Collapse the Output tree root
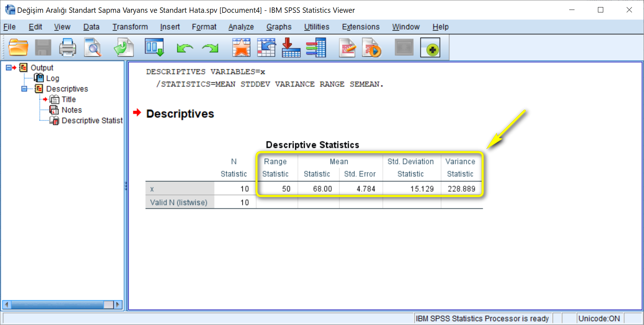 pyautogui.click(x=9, y=67)
